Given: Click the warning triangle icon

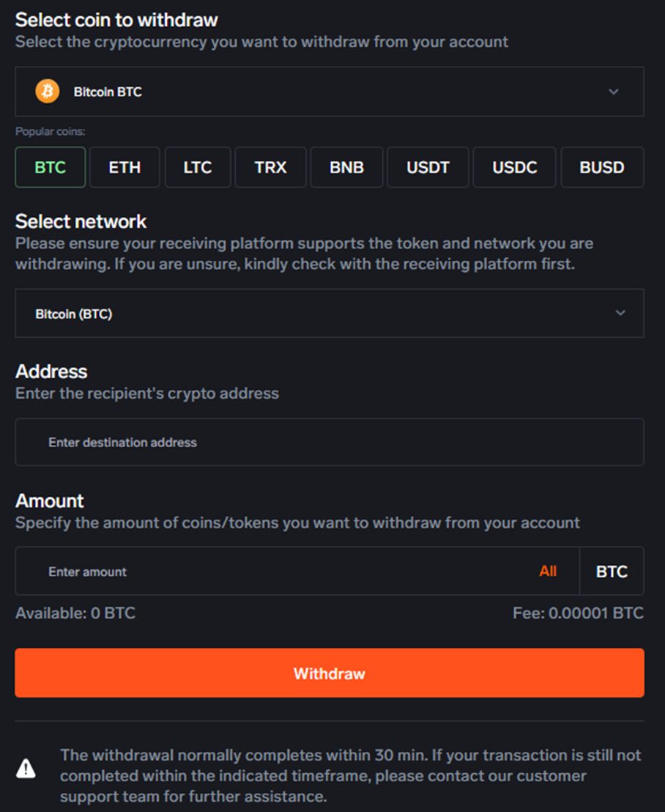Looking at the screenshot, I should point(26,768).
